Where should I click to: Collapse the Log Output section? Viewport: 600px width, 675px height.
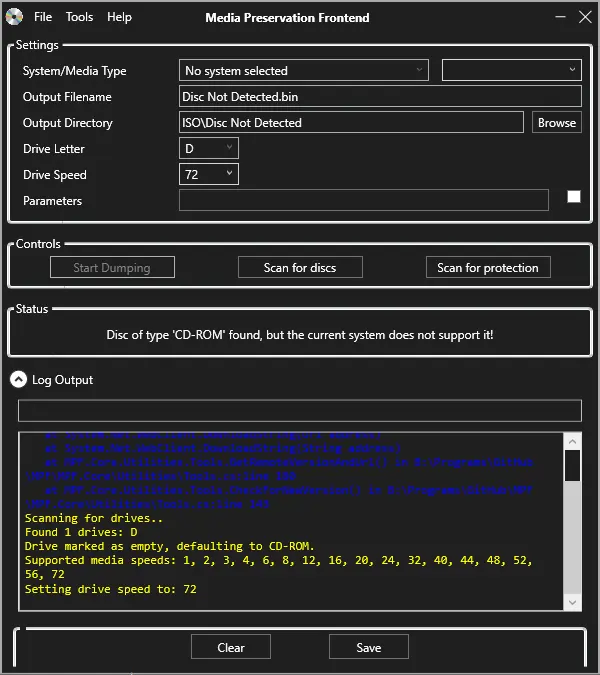pyautogui.click(x=19, y=379)
